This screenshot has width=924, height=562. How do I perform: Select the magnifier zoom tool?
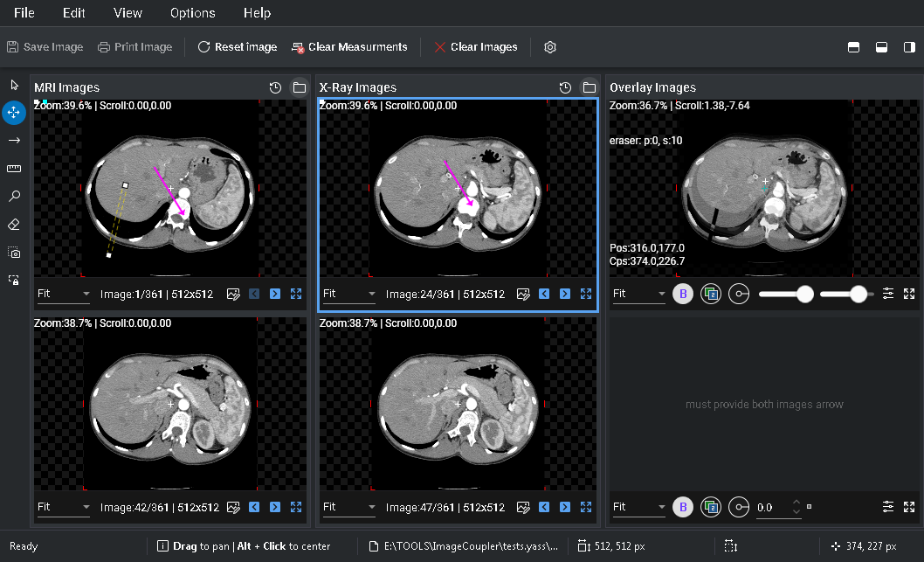[x=14, y=197]
